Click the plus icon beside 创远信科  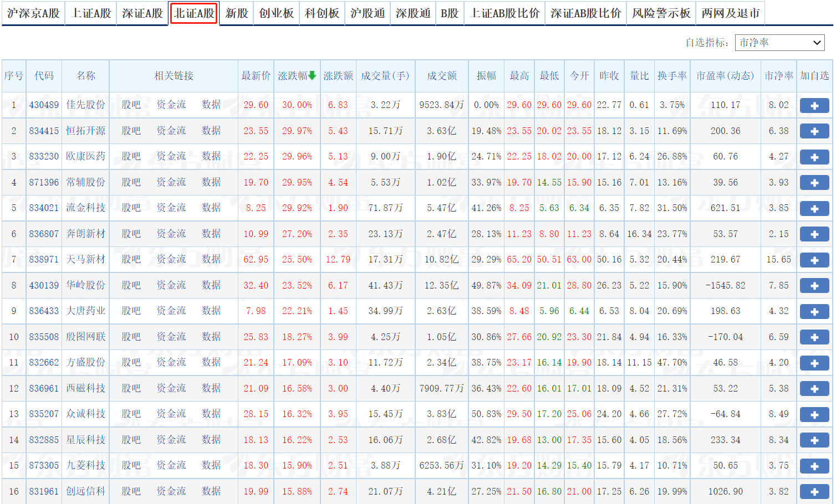[814, 491]
